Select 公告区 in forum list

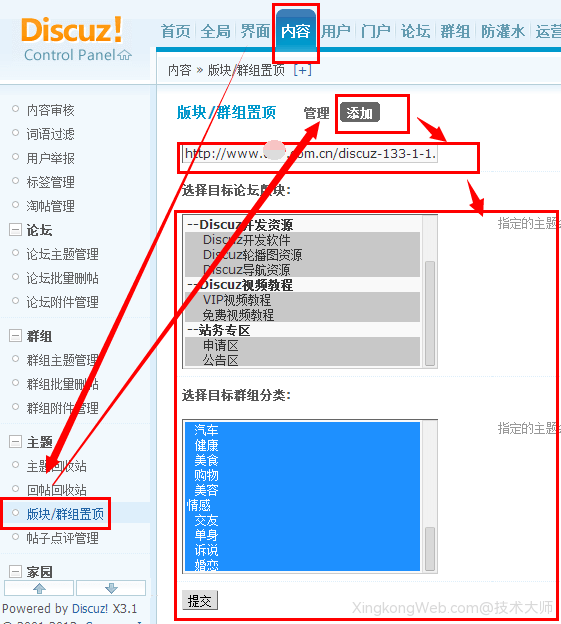click(x=302, y=360)
